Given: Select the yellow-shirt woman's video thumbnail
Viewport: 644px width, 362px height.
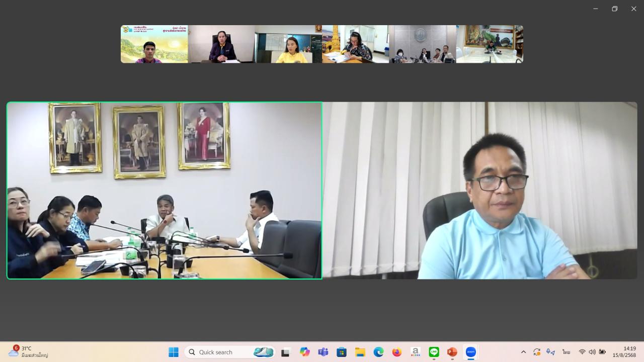Looking at the screenshot, I should (x=288, y=44).
